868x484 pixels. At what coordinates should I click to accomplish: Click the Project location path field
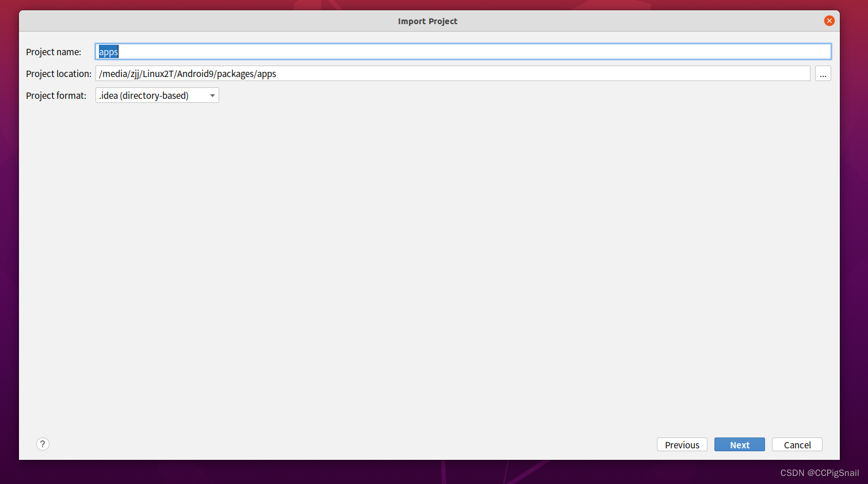[x=453, y=74]
